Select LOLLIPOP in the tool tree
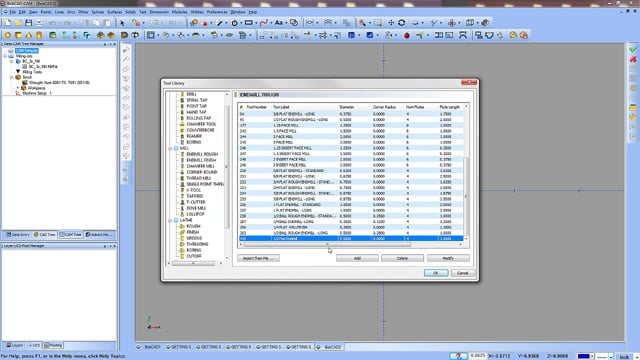The image size is (640, 360). [x=195, y=214]
